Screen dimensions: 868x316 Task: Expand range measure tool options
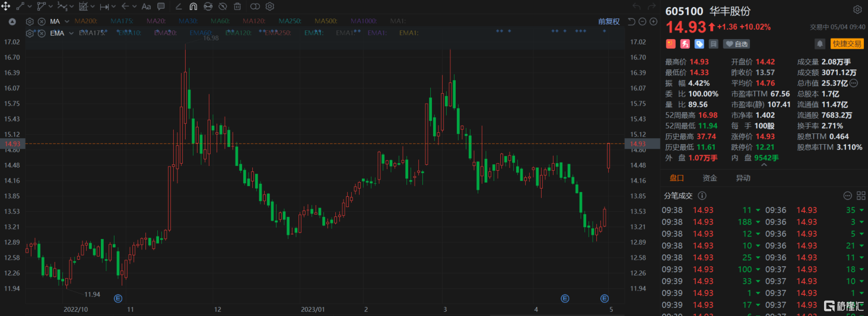[114, 7]
